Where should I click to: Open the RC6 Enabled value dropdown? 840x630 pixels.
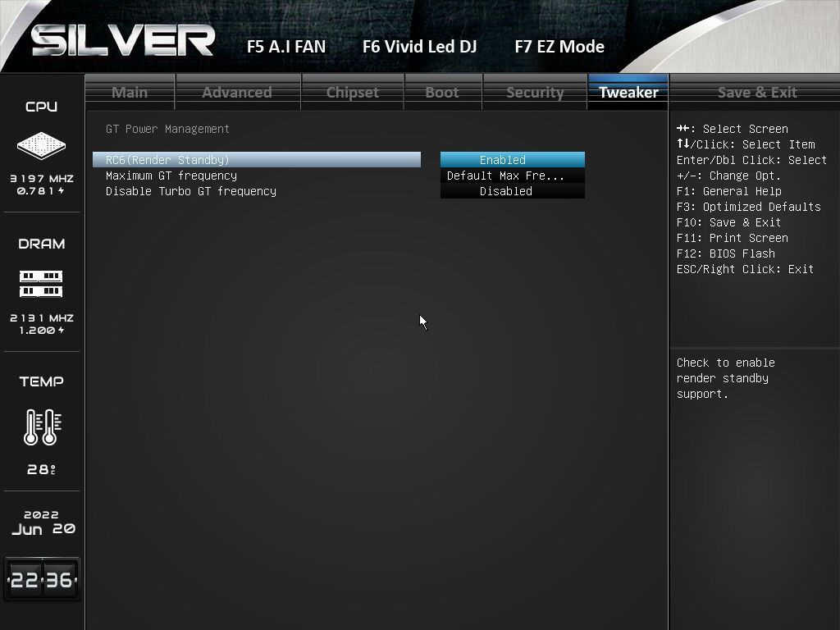pyautogui.click(x=513, y=160)
